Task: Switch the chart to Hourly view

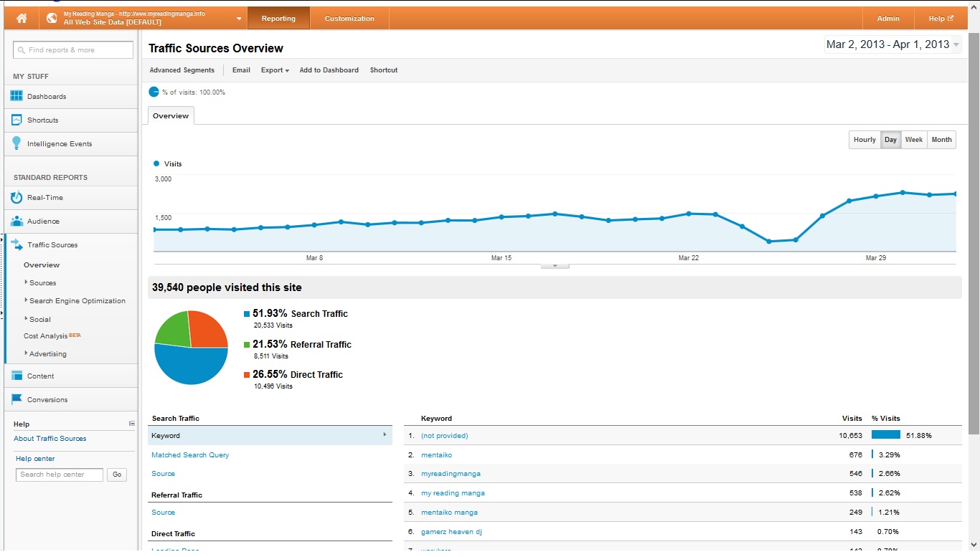Action: tap(864, 140)
